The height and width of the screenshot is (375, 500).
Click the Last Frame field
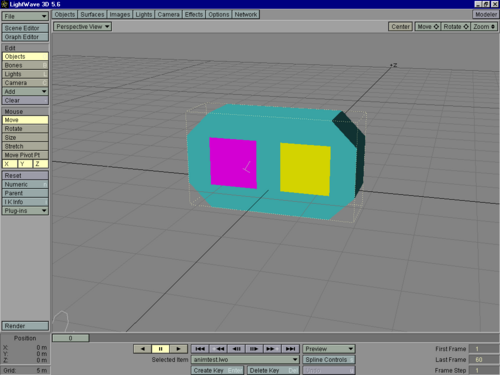tap(484, 360)
